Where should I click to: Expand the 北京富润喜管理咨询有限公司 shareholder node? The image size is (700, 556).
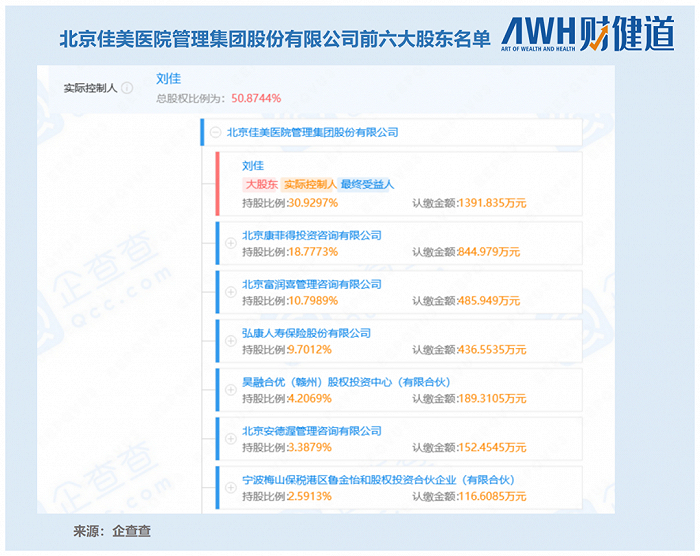(230, 292)
